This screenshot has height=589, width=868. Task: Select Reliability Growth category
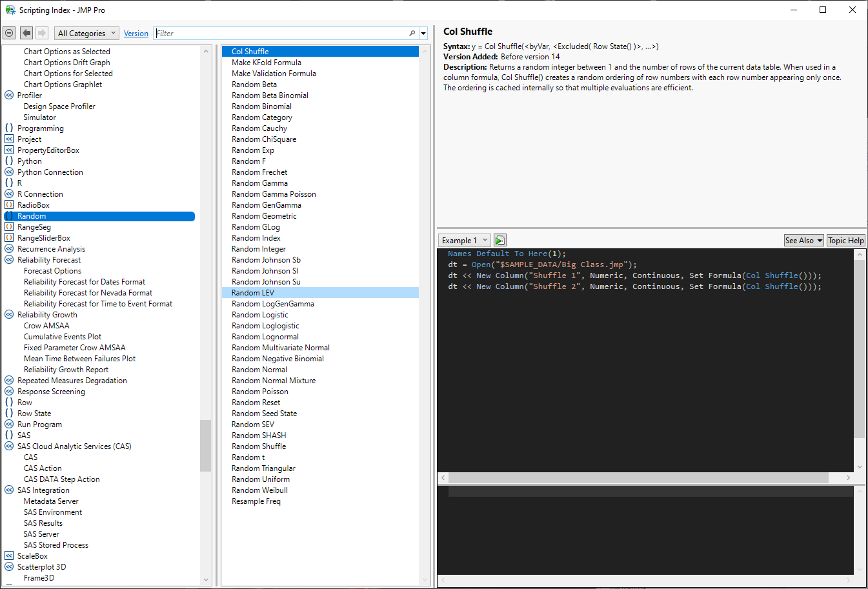coord(47,315)
